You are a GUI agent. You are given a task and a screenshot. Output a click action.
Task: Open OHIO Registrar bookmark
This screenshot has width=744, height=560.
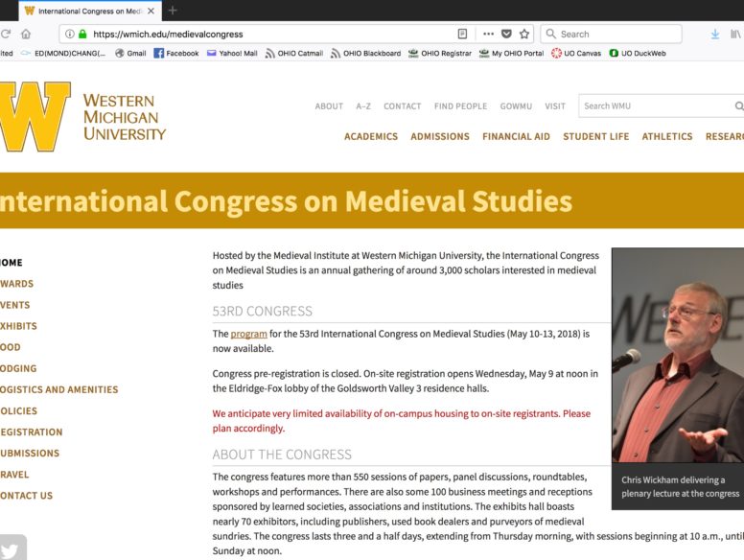440,53
